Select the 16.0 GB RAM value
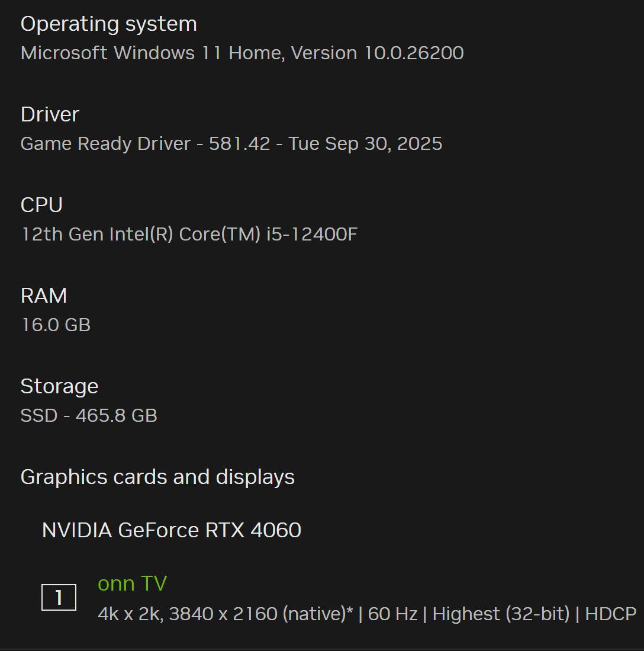This screenshot has height=651, width=644. [56, 325]
